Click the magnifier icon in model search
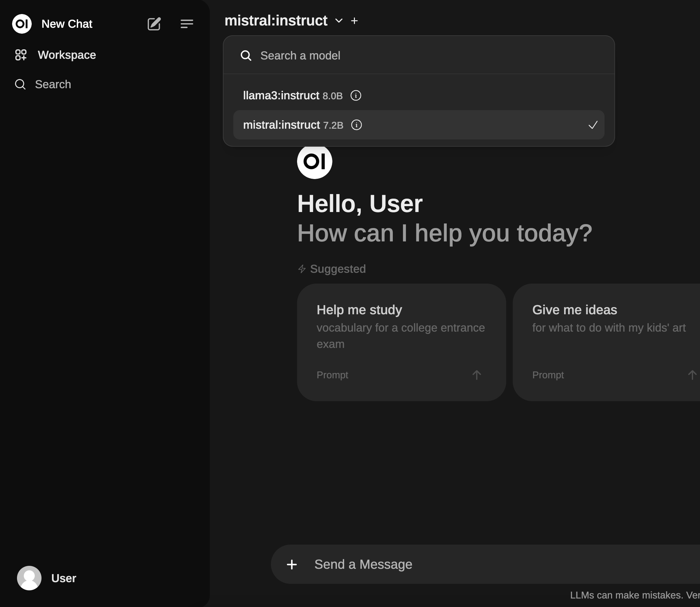This screenshot has height=607, width=700. (x=246, y=56)
